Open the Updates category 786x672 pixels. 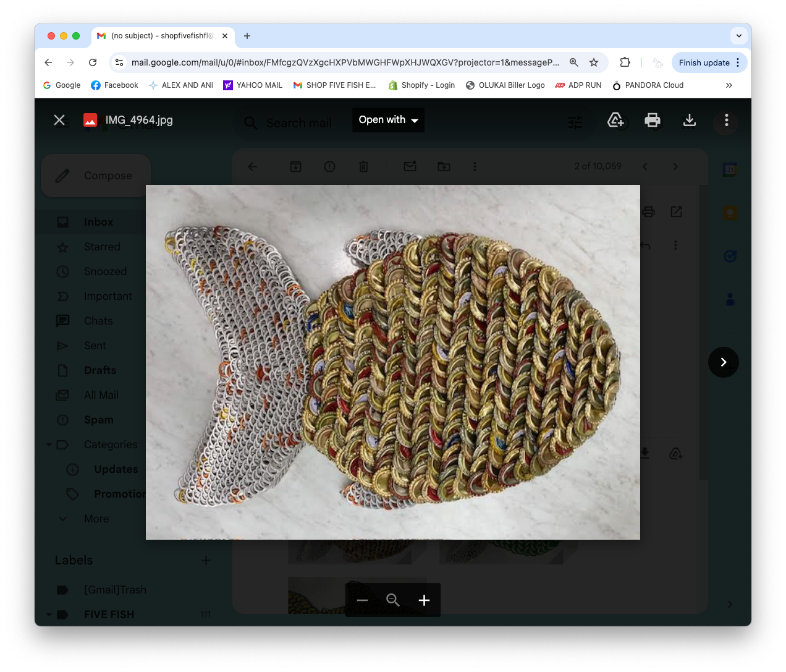point(116,469)
